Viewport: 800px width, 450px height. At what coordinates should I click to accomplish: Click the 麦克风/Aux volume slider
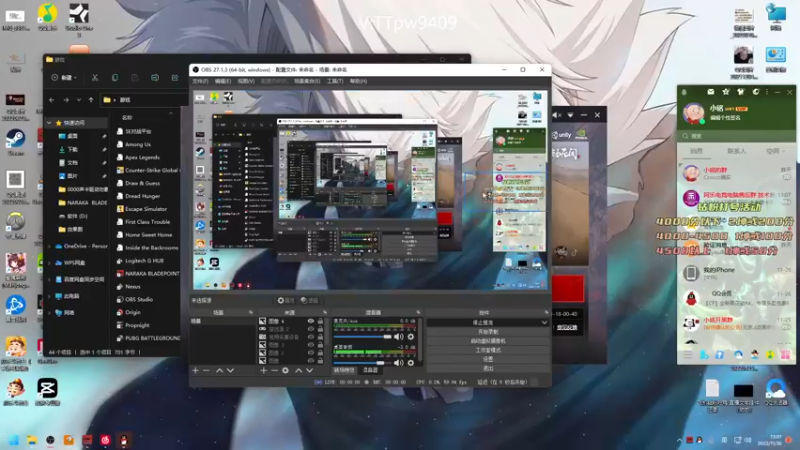[362, 337]
